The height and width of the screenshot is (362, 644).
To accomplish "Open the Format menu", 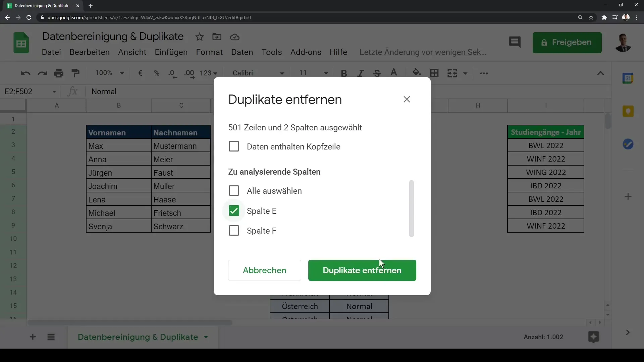I will click(x=209, y=52).
